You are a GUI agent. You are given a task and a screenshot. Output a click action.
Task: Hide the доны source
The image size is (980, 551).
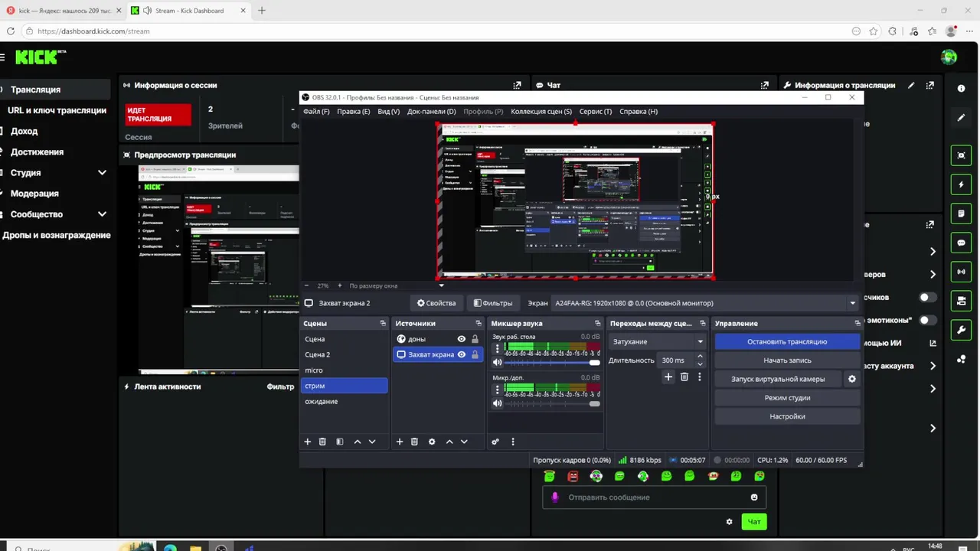pyautogui.click(x=462, y=339)
